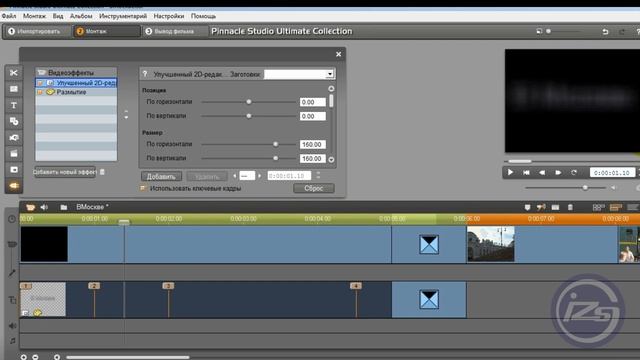Open the Монтаж menu
This screenshot has height=360, width=640.
click(x=34, y=16)
